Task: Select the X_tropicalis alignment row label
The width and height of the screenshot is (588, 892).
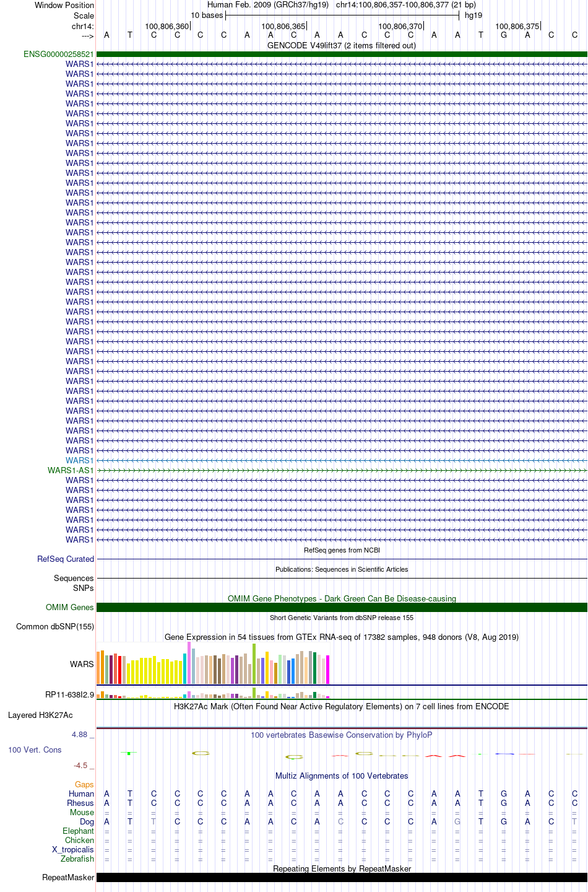Action: (x=73, y=849)
